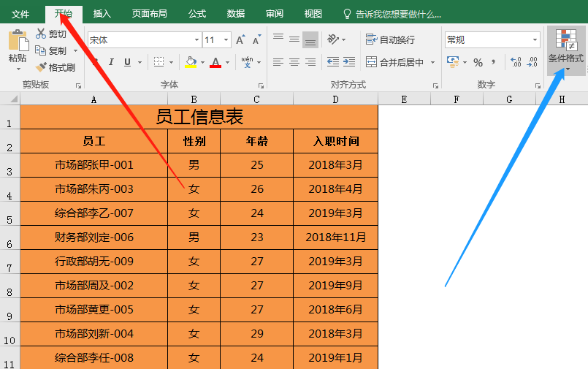
Task: Open the 文件 File tab
Action: coord(20,15)
